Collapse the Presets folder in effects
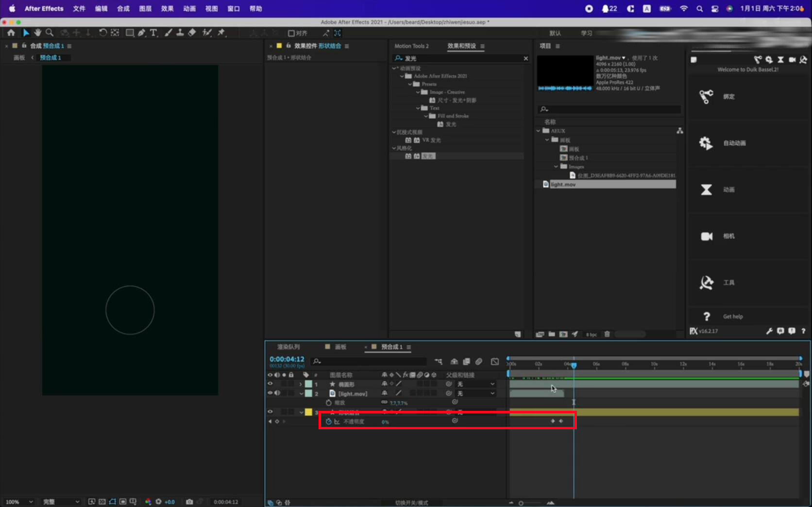 pos(410,84)
